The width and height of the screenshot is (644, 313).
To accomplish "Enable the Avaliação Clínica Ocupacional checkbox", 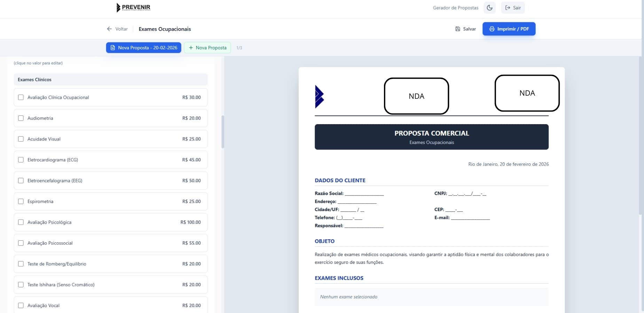I will 21,97.
